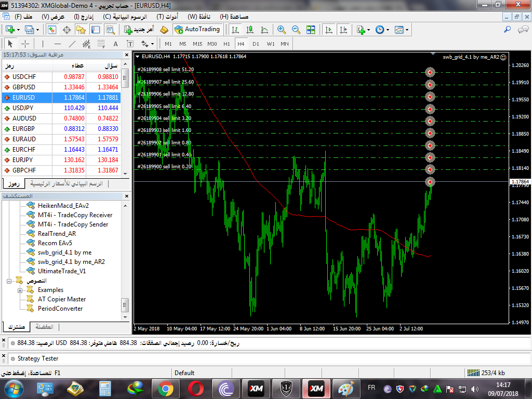The image size is (532, 399).
Task: Switch to candlestick chart display
Action: [250, 30]
